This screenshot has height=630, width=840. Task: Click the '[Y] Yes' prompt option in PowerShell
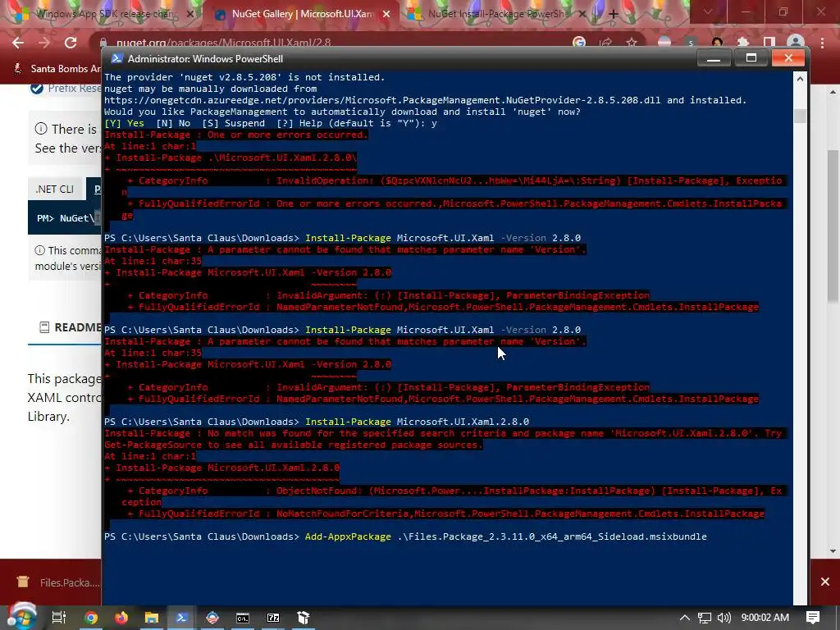point(125,123)
